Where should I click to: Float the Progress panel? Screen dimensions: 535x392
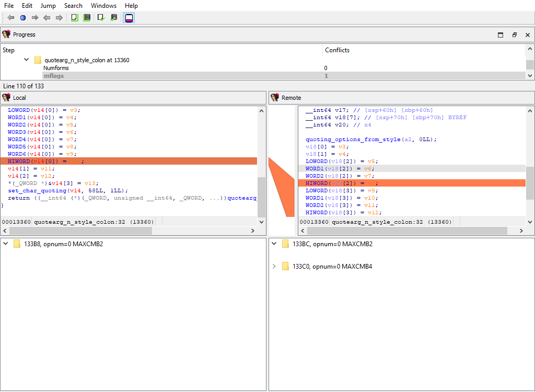pos(514,35)
